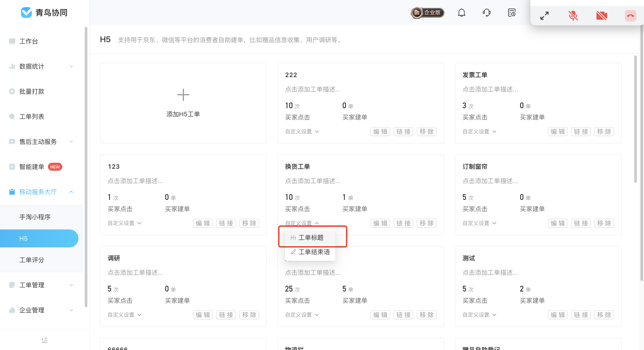
Task: Open 自定义设置 dropdown on the 调研 card
Action: (125, 315)
